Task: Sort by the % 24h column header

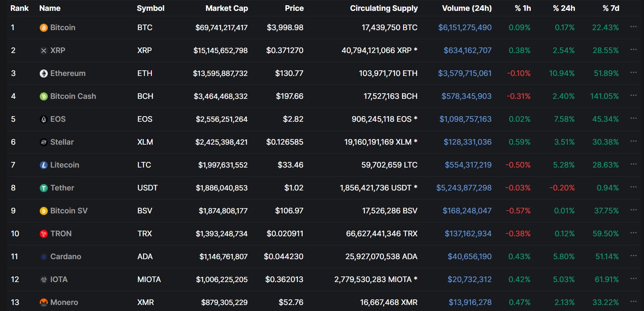Action: pos(564,8)
